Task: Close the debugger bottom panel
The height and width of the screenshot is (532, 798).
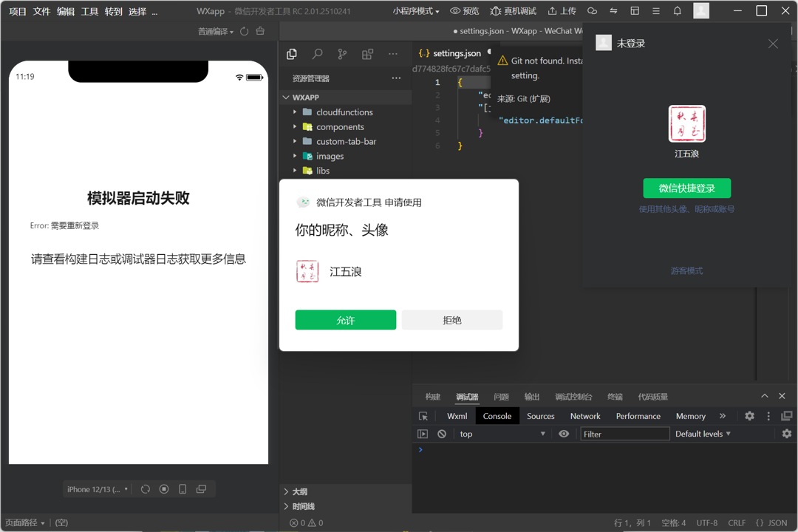Action: (x=782, y=396)
